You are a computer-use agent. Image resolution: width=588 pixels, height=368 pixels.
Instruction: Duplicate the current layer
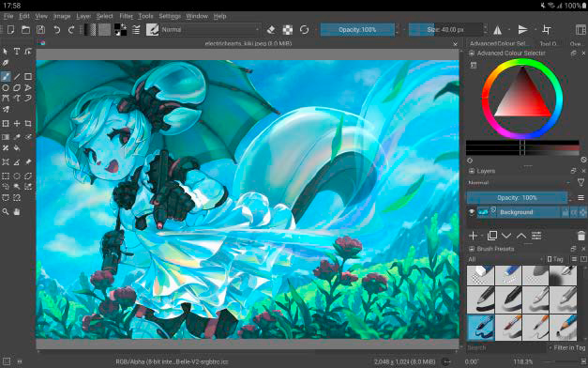coord(492,236)
